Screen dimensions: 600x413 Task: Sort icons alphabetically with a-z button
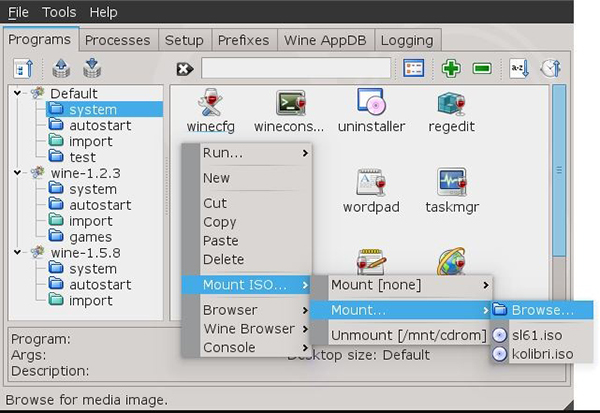tap(520, 69)
